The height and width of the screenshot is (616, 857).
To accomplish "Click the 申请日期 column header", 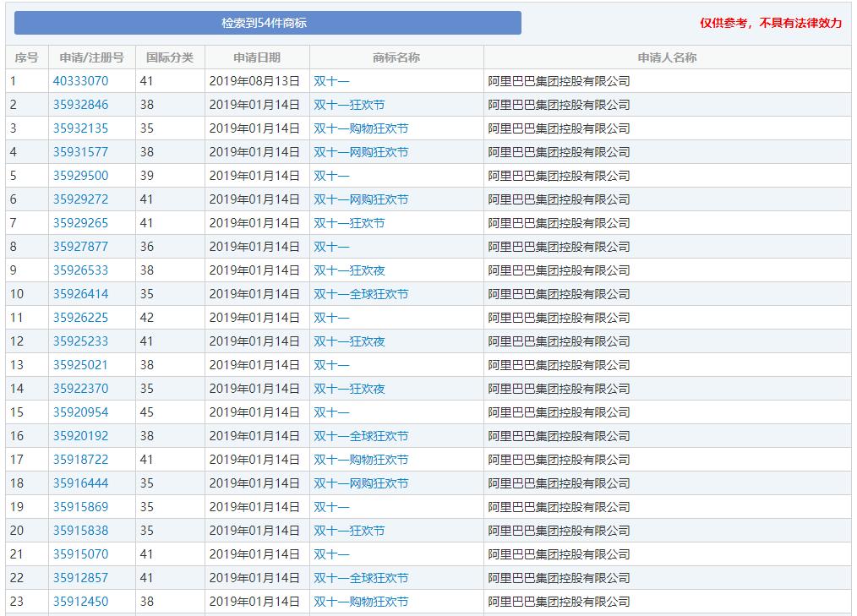I will pyautogui.click(x=257, y=57).
